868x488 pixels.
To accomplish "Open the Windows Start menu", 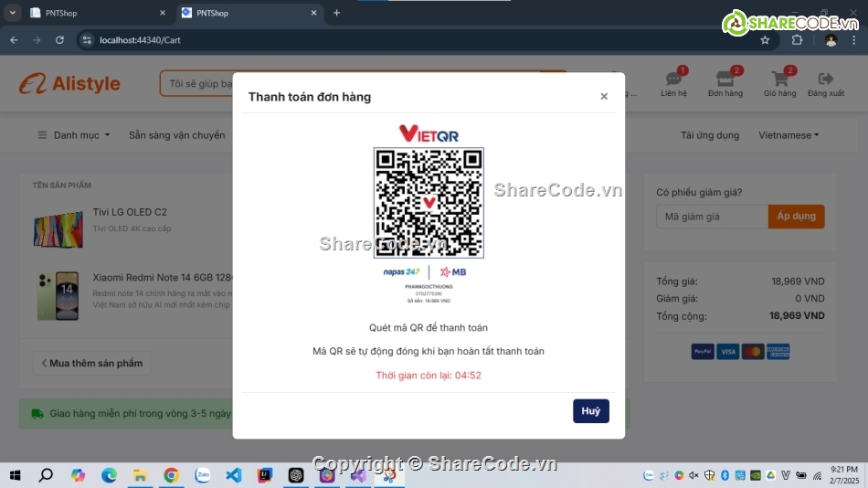I will pyautogui.click(x=15, y=475).
